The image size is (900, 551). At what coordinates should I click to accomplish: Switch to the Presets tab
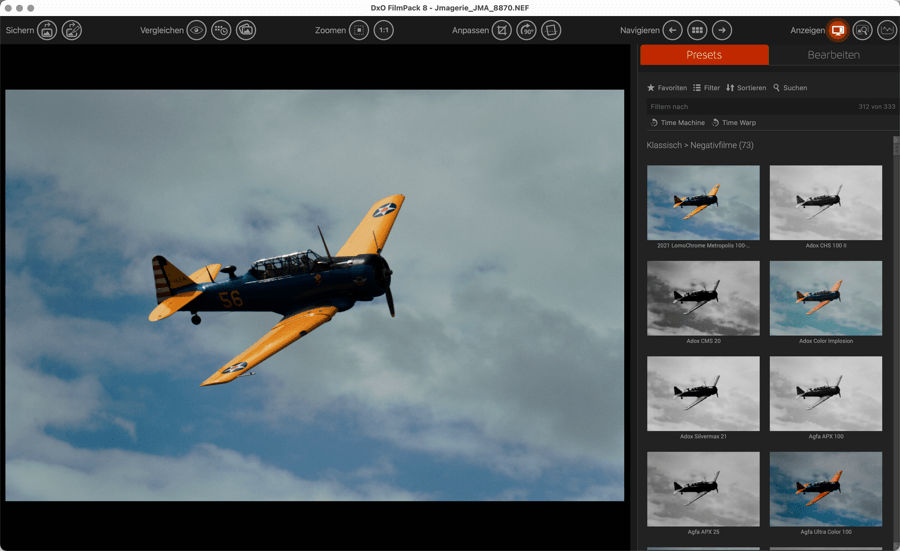[704, 55]
